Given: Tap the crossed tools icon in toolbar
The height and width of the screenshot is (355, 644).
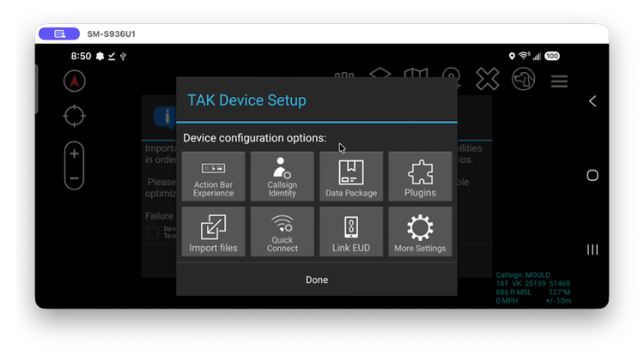Looking at the screenshot, I should coord(487,79).
